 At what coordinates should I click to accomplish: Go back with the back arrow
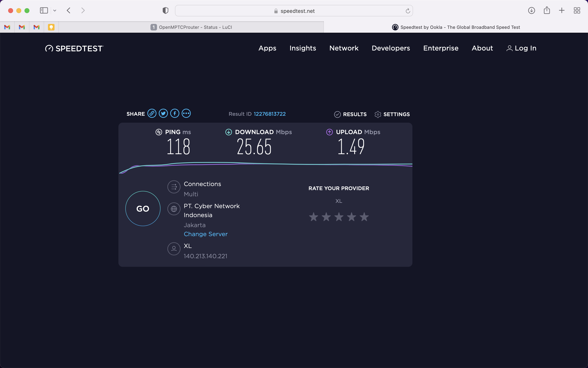69,10
